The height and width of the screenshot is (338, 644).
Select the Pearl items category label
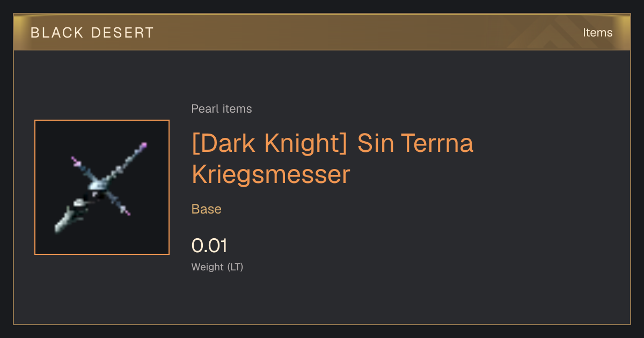[222, 109]
